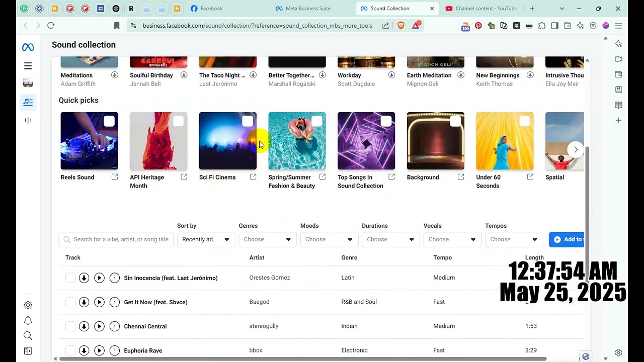This screenshot has width=644, height=362.
Task: Show next Quick picks with arrow
Action: [x=576, y=149]
